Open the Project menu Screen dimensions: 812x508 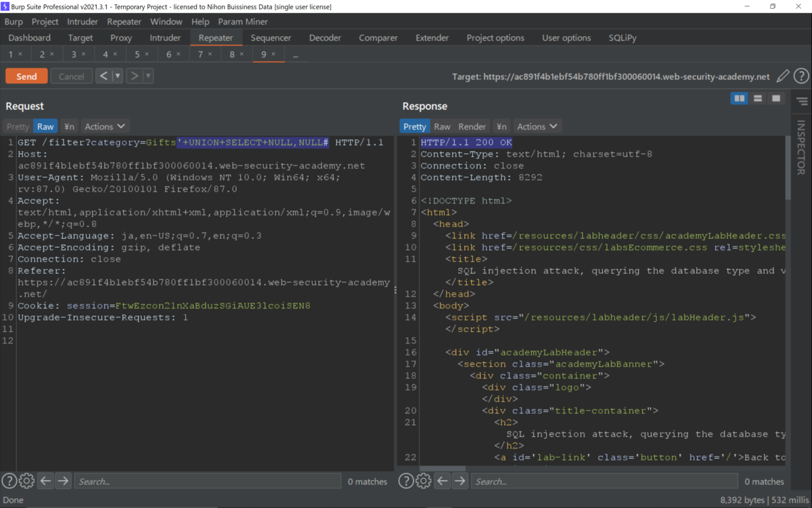(x=45, y=22)
